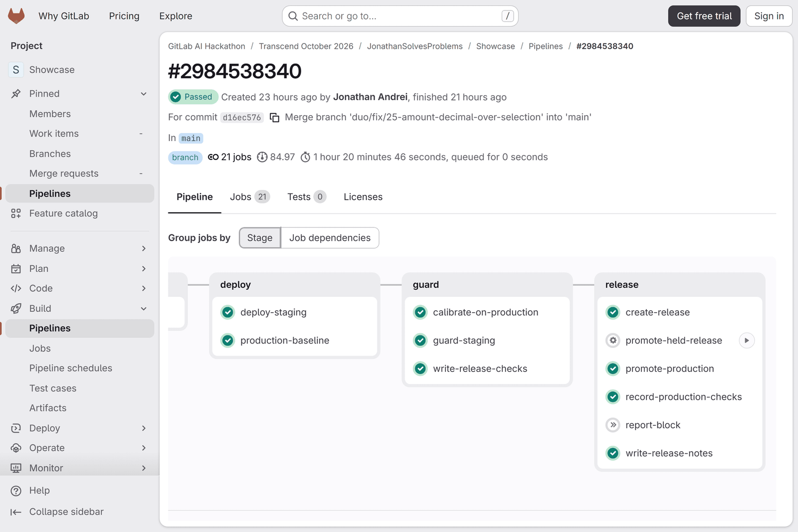This screenshot has width=798, height=532.
Task: Click the skipped icon beside report-block
Action: click(x=613, y=425)
